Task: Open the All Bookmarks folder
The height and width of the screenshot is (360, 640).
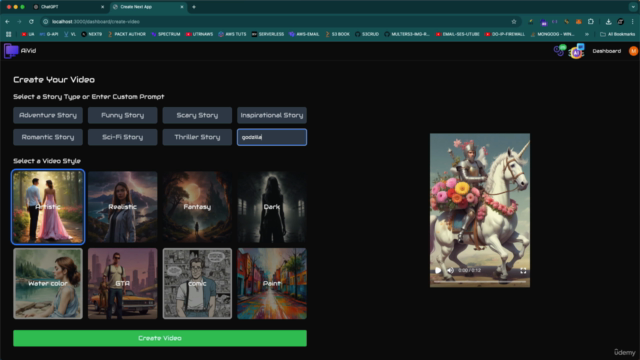Action: (617, 34)
